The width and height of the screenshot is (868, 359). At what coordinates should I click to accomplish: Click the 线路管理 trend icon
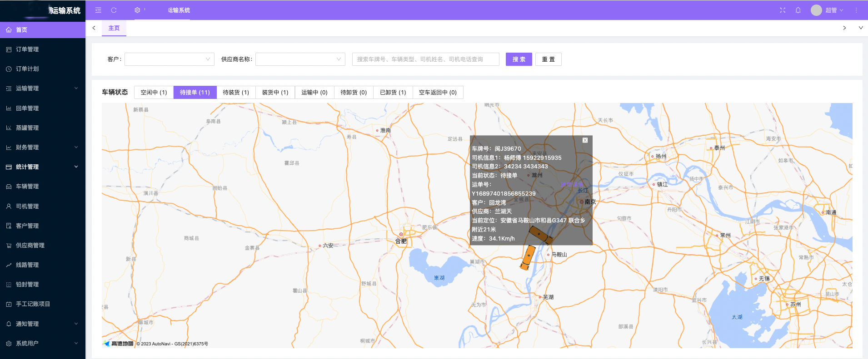click(x=9, y=265)
